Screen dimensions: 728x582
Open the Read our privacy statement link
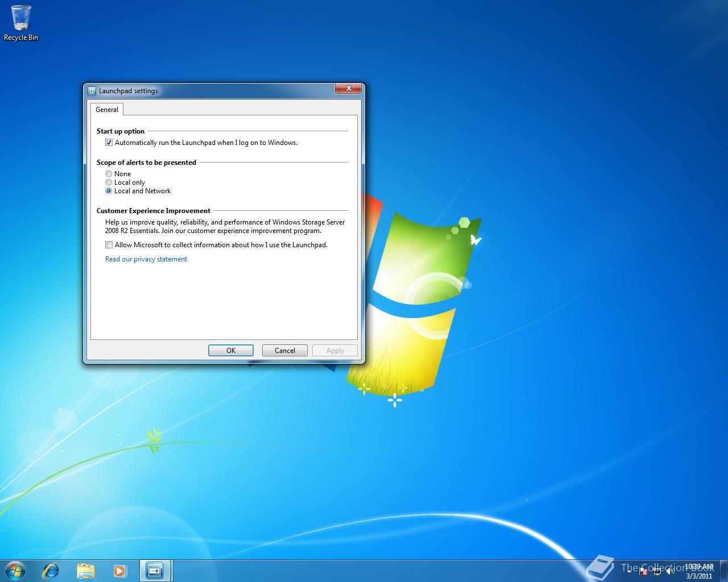coord(146,259)
